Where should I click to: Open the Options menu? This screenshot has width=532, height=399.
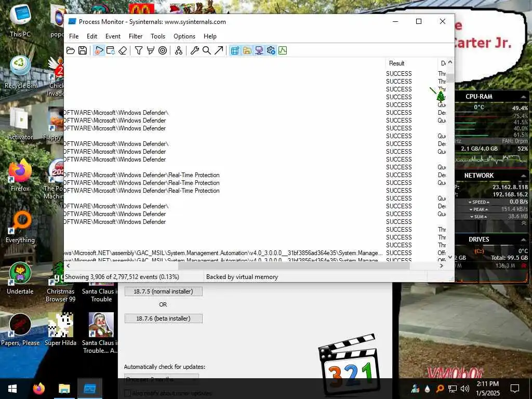click(184, 36)
